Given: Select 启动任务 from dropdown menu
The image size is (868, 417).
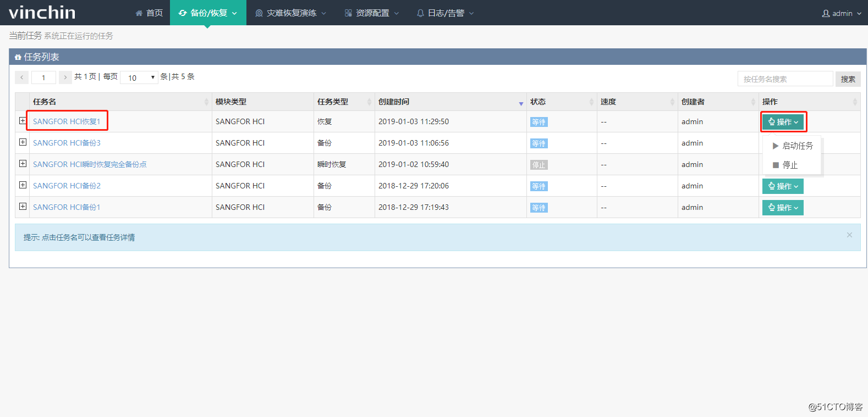Looking at the screenshot, I should 792,146.
